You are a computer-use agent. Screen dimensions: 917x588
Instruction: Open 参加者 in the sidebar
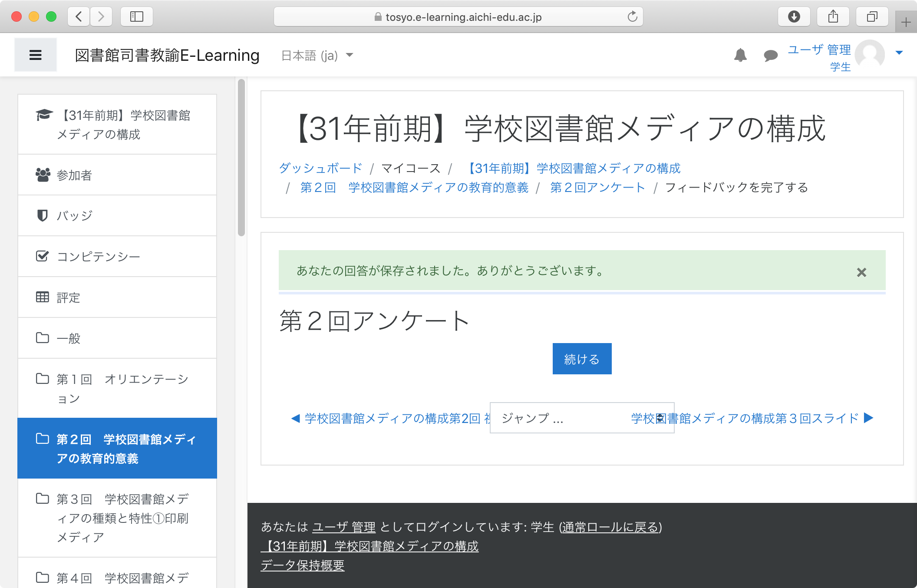pos(117,175)
